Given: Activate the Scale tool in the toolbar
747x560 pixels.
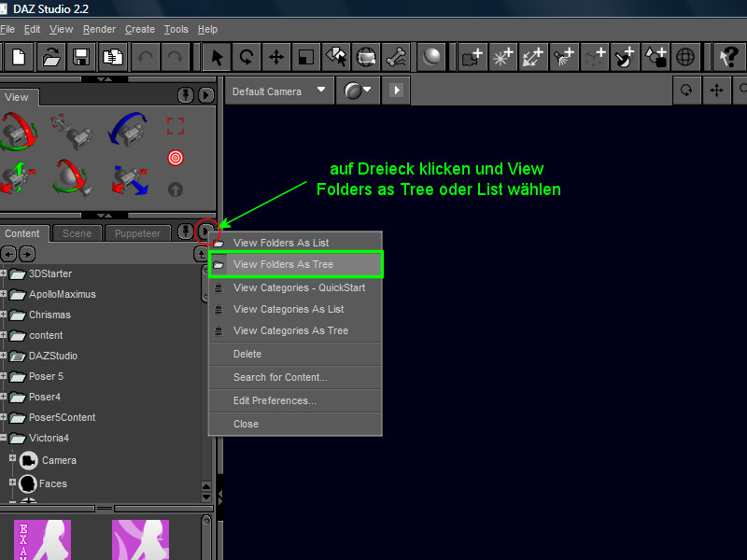Looking at the screenshot, I should point(306,57).
